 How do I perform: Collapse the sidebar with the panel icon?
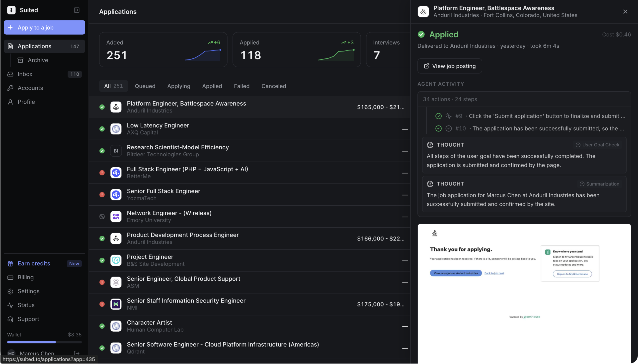[77, 10]
